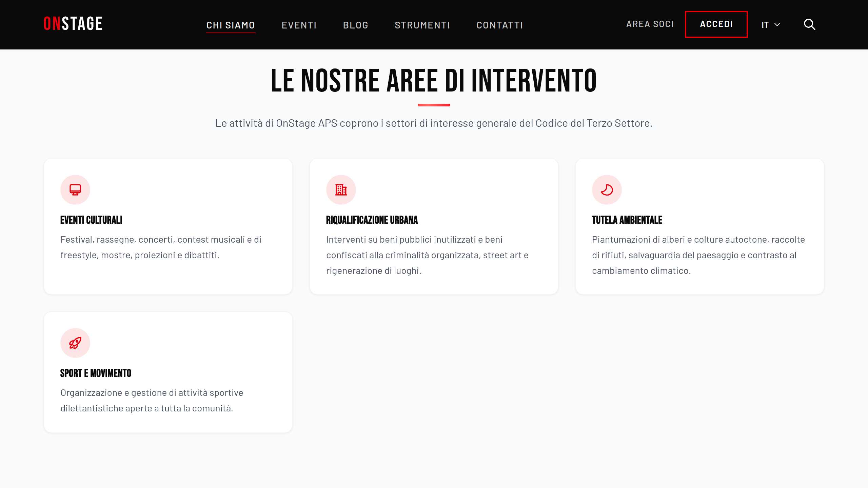Click the description starting 'Organizzazione e gestione'
The image size is (868, 488).
152,401
